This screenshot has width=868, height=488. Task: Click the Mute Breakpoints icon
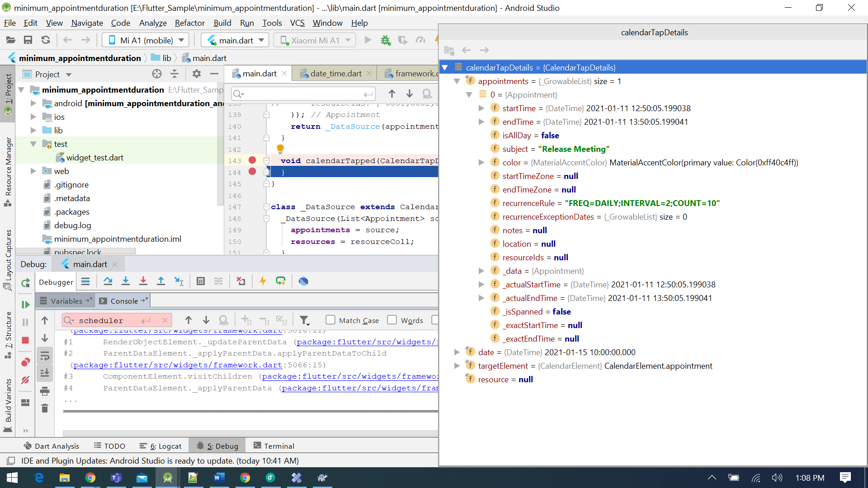point(25,380)
